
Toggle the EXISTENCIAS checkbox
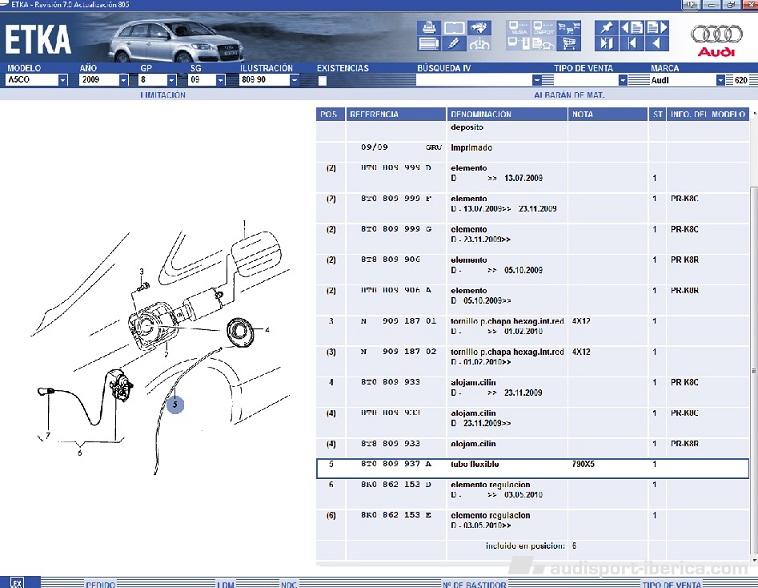(322, 81)
